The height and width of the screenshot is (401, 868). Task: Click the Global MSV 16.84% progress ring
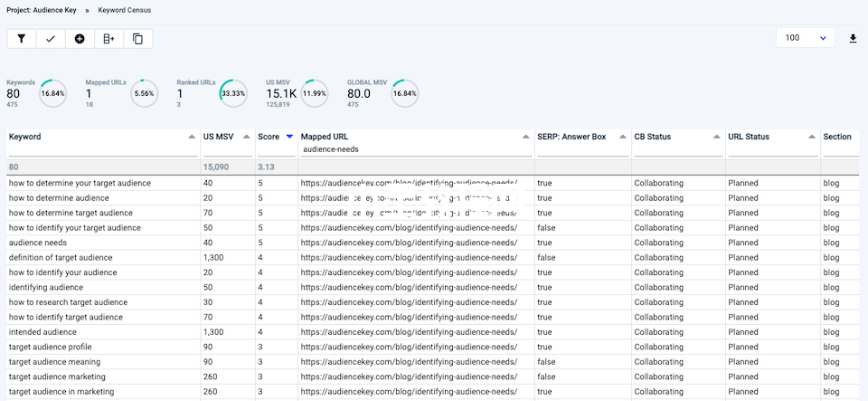coord(405,93)
